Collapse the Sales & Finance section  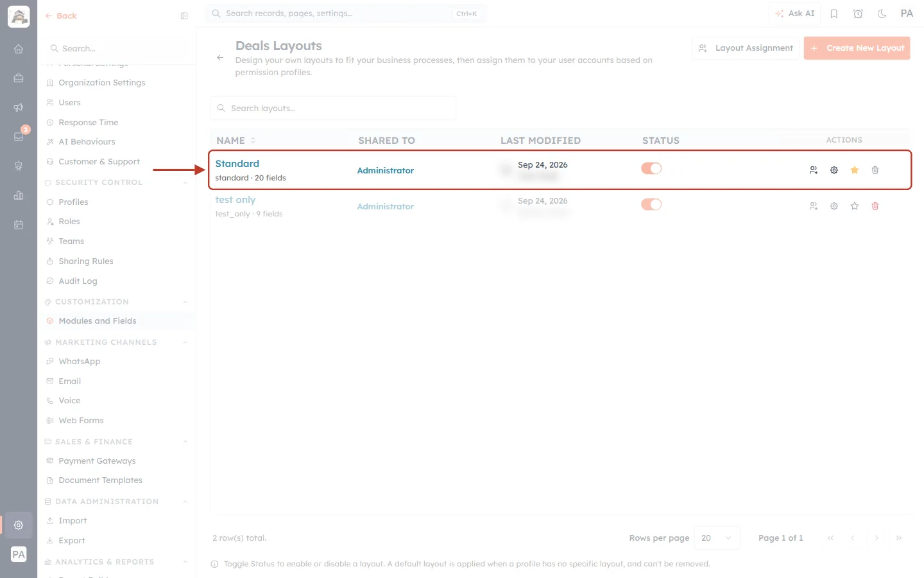(x=185, y=442)
